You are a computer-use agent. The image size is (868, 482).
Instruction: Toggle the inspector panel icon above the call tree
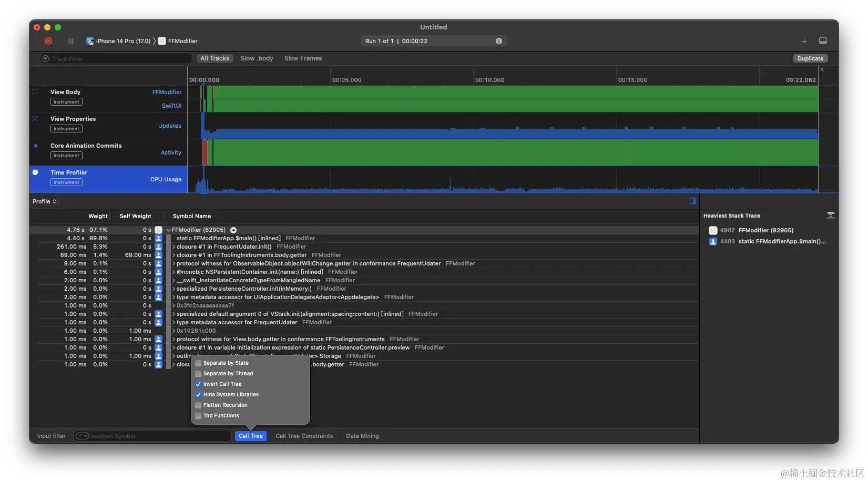[693, 201]
